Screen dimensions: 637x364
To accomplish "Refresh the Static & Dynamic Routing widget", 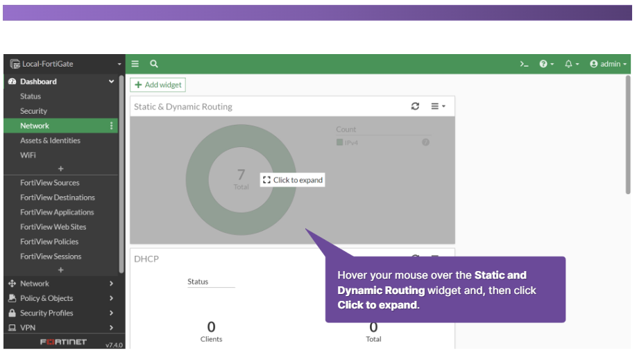I will click(x=415, y=106).
